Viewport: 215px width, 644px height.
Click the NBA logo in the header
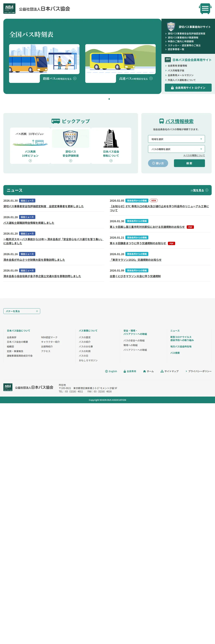pos(9,9)
